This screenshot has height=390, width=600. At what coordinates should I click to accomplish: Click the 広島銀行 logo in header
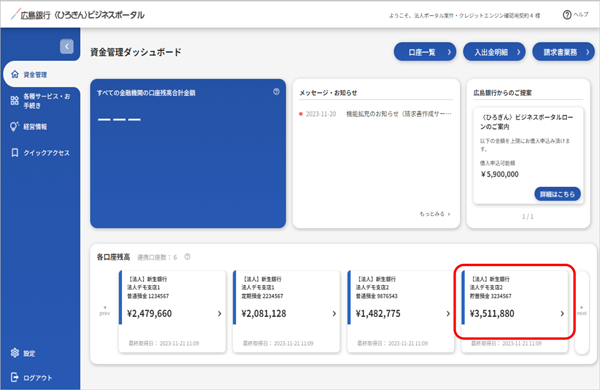[78, 15]
